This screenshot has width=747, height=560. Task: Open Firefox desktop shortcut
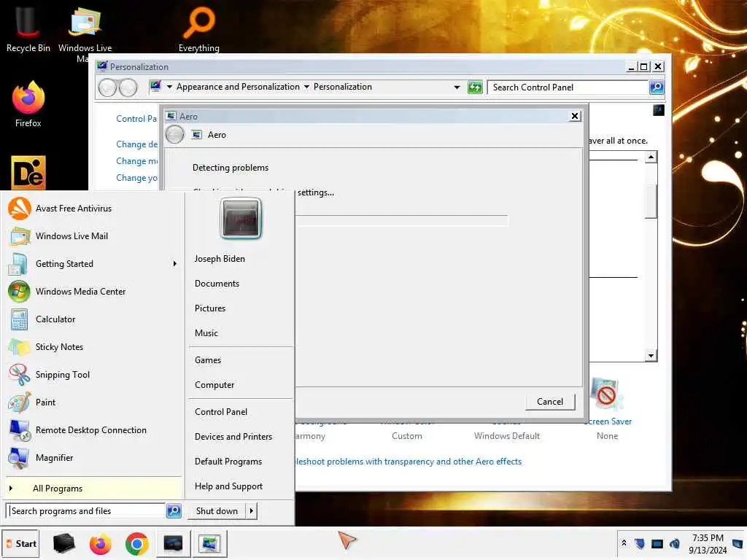click(28, 104)
